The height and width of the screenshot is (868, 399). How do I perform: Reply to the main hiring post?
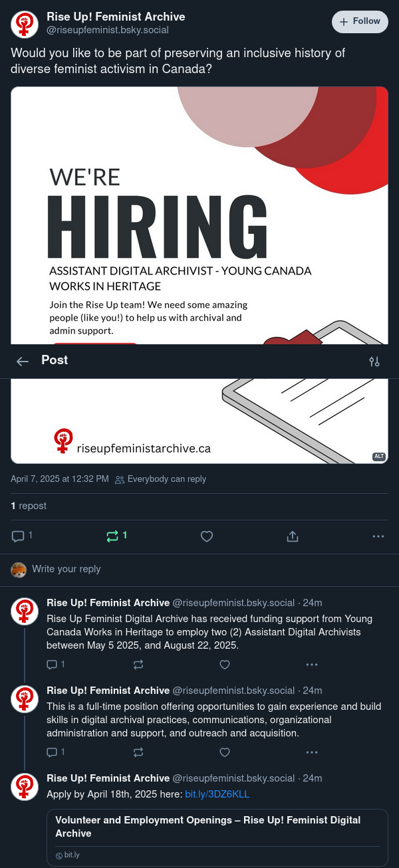22,536
